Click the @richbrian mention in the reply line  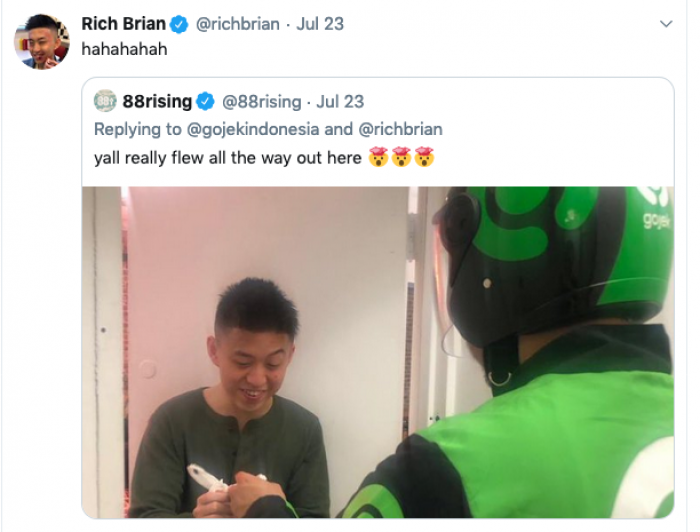pyautogui.click(x=400, y=129)
